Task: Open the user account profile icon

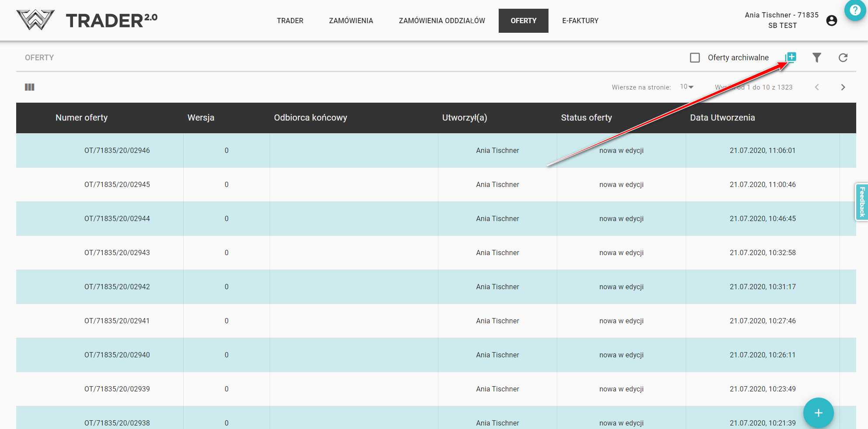Action: [x=831, y=21]
